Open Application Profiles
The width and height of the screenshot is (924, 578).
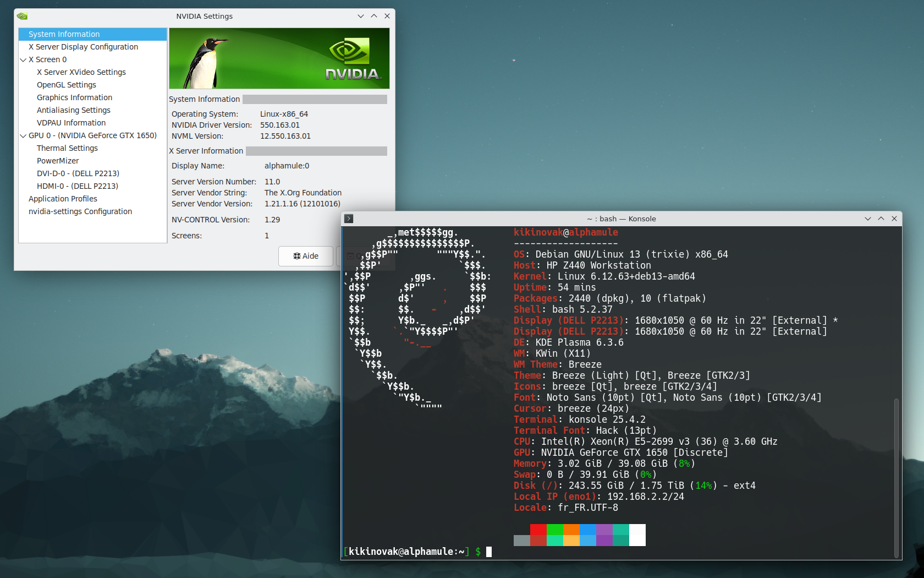[x=63, y=199]
